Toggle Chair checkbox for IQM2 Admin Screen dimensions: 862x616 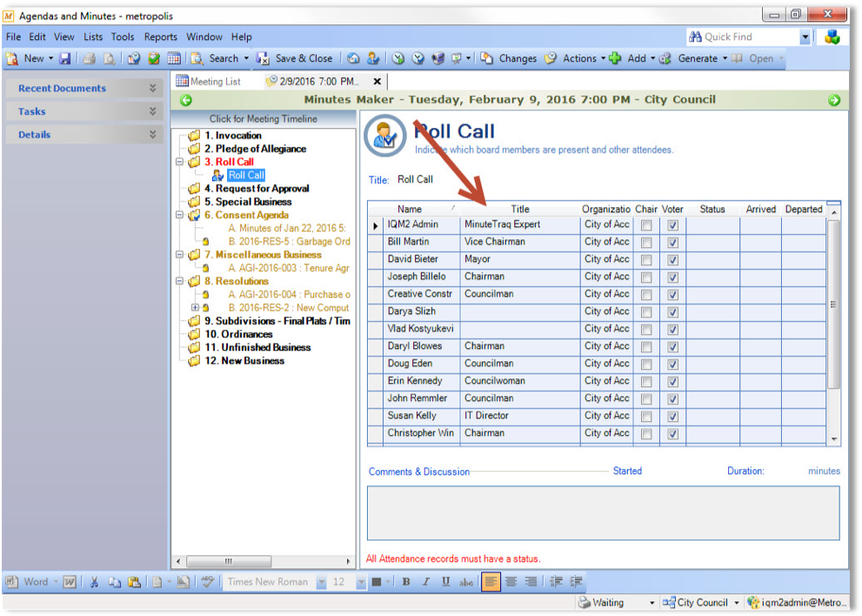tap(646, 225)
